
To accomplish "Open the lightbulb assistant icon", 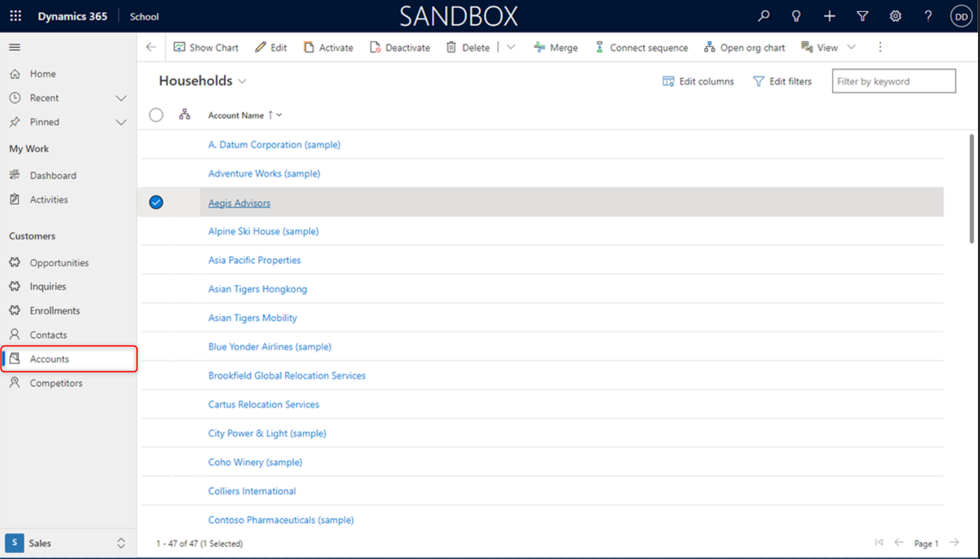I will [796, 16].
